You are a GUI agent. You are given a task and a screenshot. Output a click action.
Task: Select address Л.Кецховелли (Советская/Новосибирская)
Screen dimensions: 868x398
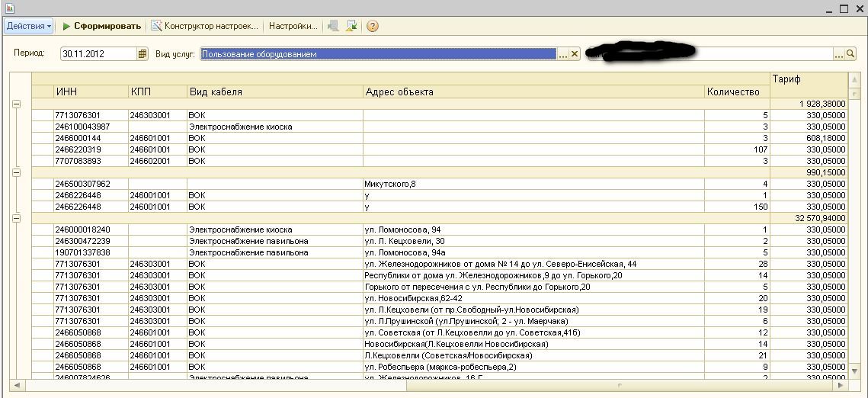point(533,355)
